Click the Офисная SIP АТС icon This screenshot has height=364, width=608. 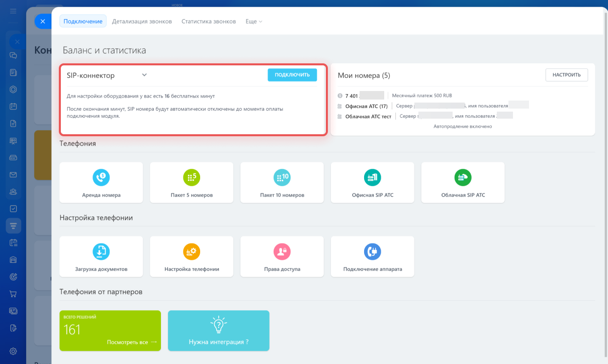pyautogui.click(x=373, y=177)
